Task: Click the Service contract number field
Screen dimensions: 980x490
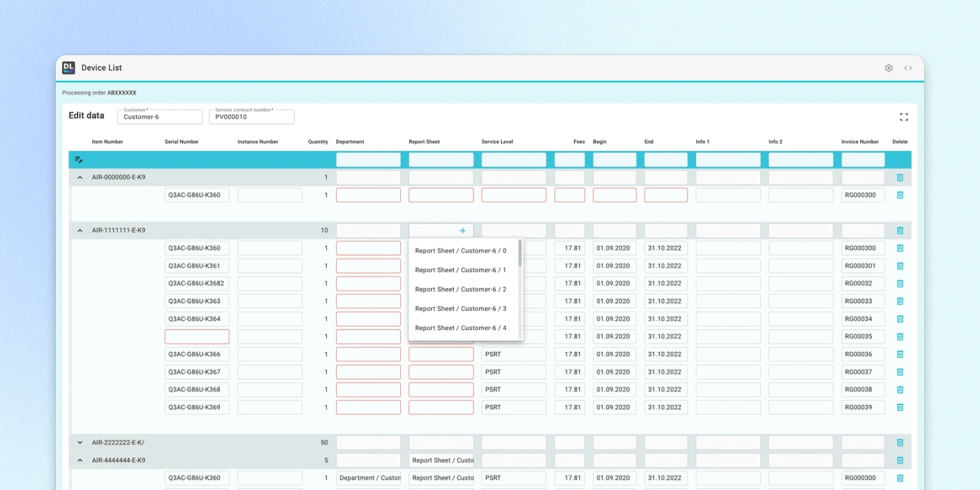Action: click(x=252, y=117)
